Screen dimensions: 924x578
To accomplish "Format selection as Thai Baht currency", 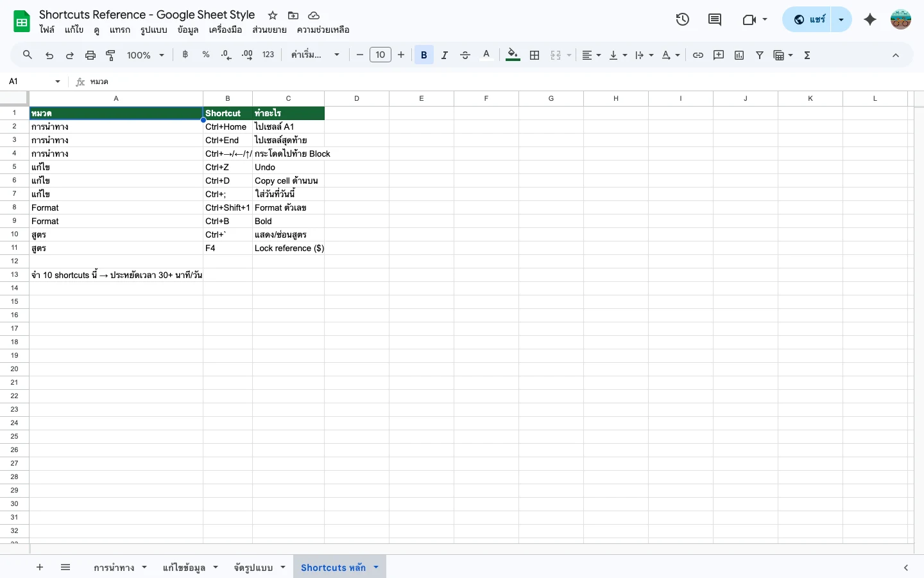I will point(185,55).
